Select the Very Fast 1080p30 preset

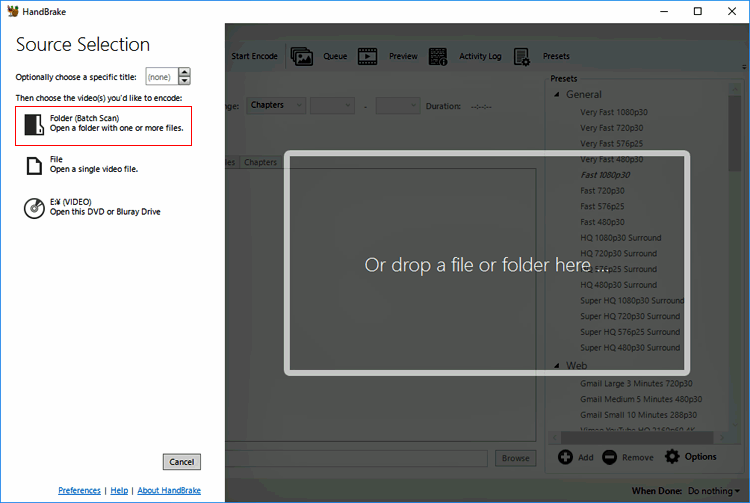tap(614, 112)
